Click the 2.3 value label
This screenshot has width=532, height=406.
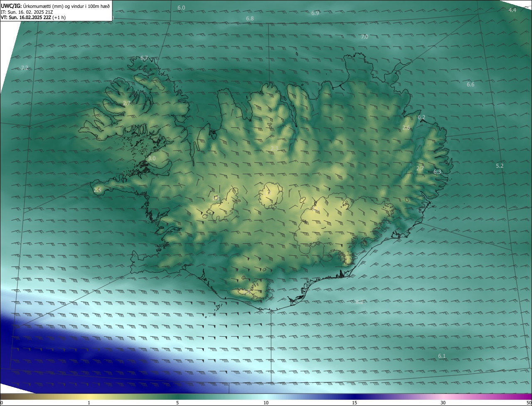tap(274, 149)
